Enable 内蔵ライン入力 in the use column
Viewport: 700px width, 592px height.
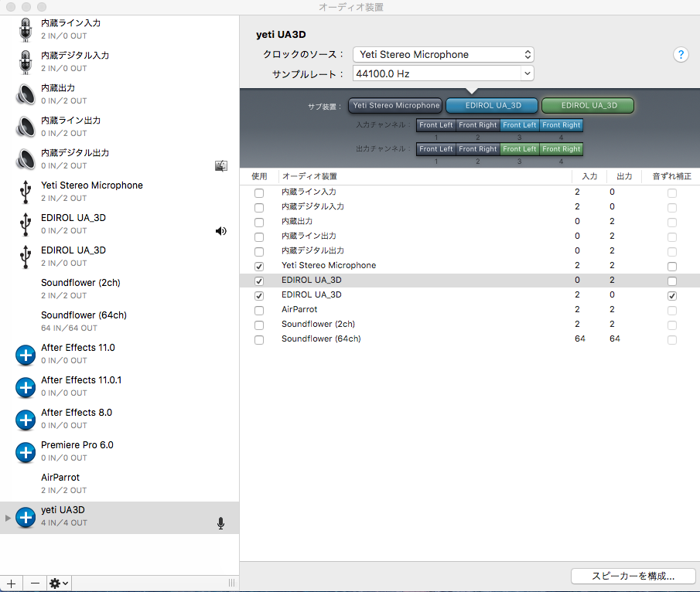[x=259, y=192]
